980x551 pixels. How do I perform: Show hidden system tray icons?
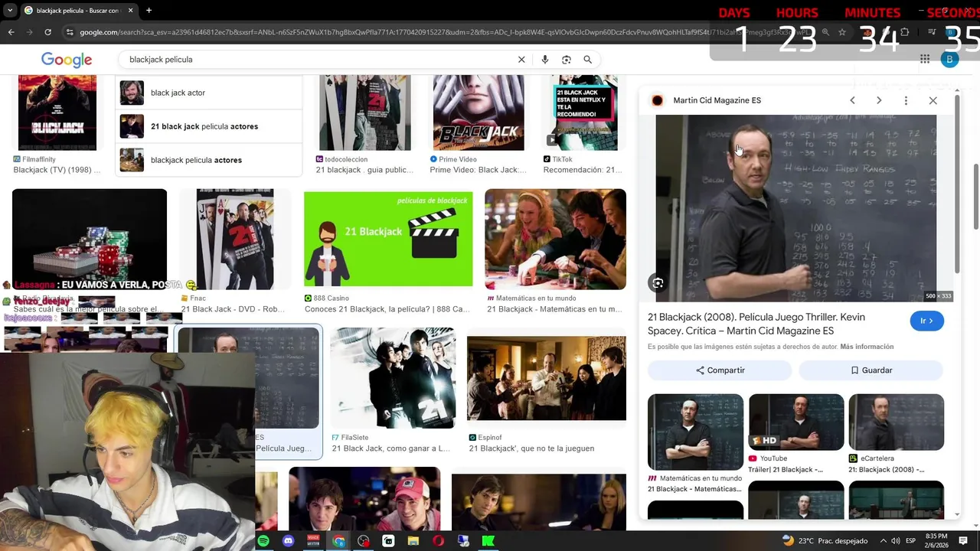(x=883, y=541)
